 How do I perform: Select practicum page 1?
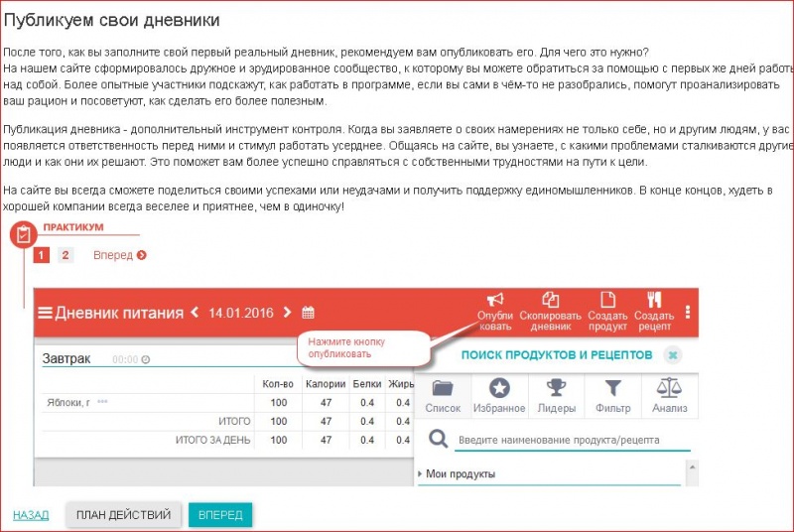pos(41,255)
